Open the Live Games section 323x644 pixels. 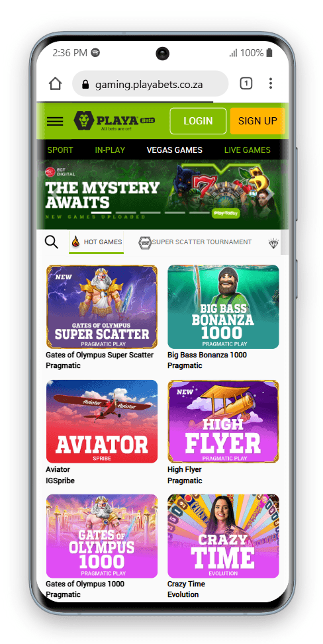tap(248, 150)
